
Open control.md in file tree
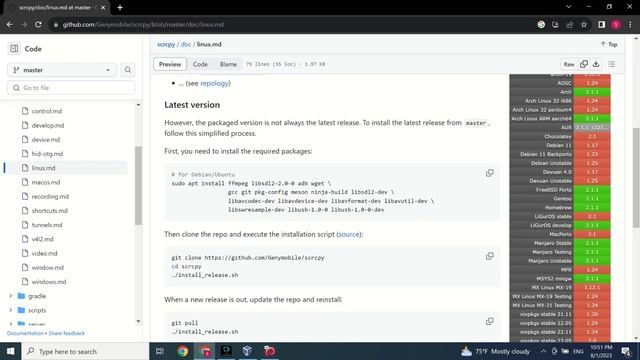pos(47,111)
